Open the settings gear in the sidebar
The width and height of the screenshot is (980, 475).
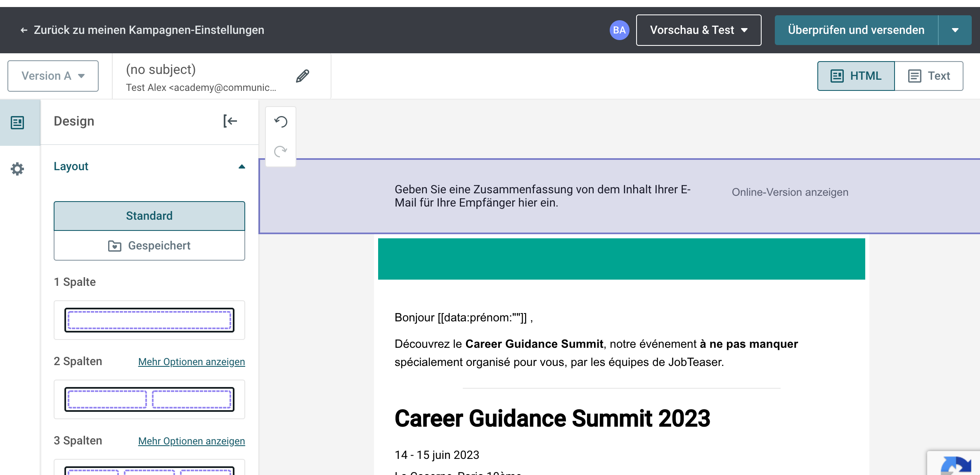17,169
